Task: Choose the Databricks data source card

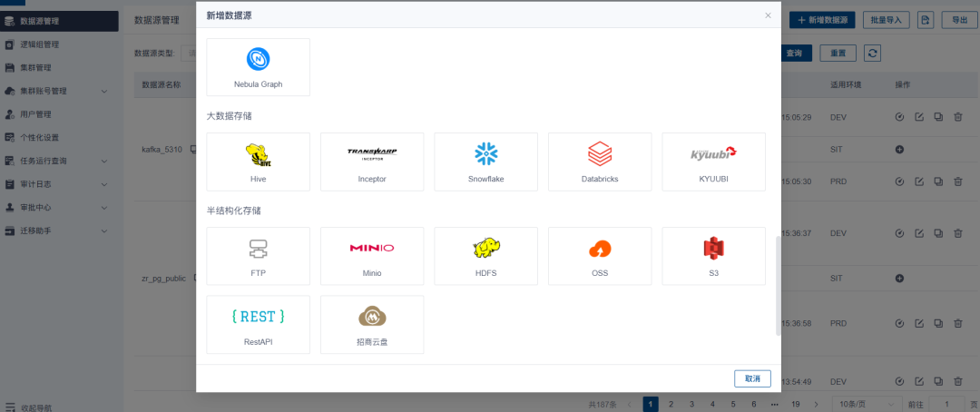Action: (600, 162)
